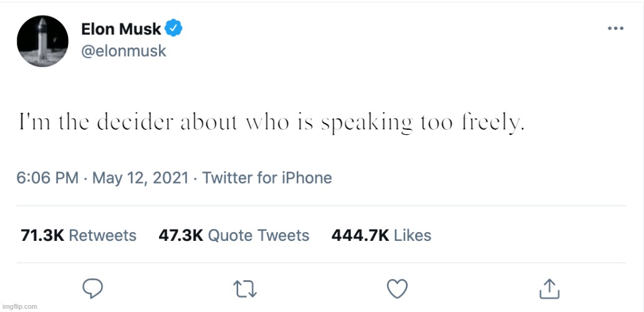The image size is (644, 312).
Task: Open the @elonmusk handle link
Action: (x=123, y=51)
